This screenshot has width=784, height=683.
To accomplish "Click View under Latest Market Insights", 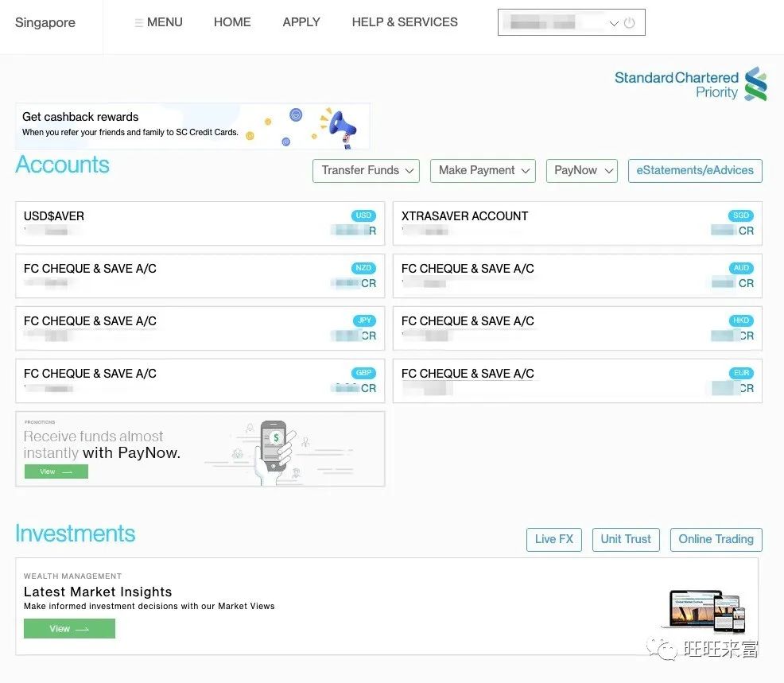I will pyautogui.click(x=69, y=628).
